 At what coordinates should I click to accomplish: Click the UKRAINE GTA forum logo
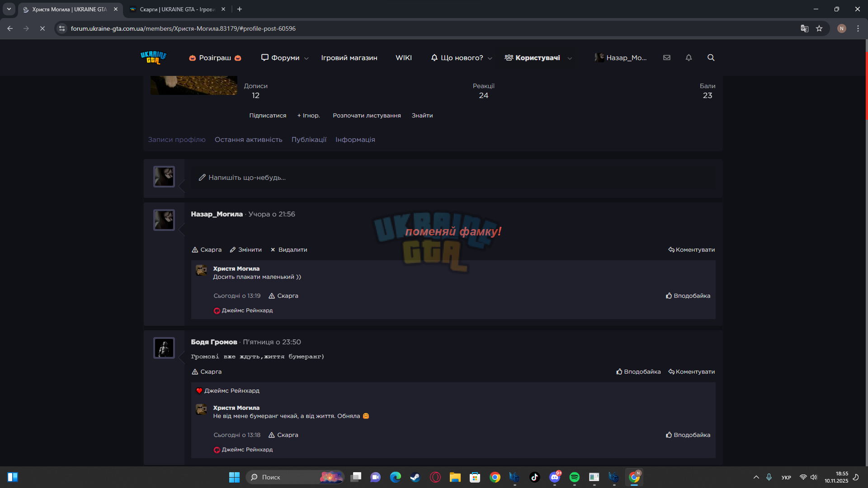pos(153,58)
